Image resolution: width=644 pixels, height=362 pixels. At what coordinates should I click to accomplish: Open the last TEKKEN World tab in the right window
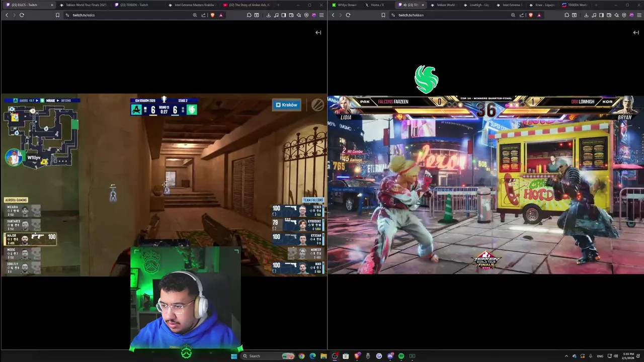click(x=574, y=5)
